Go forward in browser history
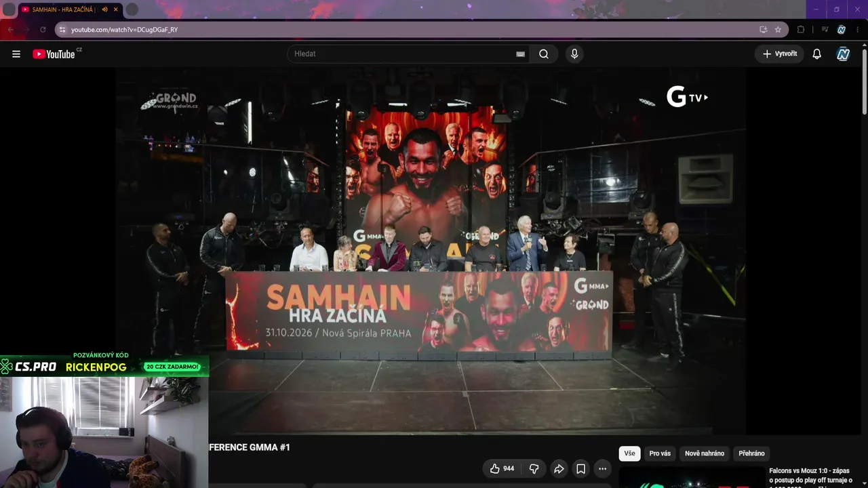The width and height of the screenshot is (868, 488). 26,30
